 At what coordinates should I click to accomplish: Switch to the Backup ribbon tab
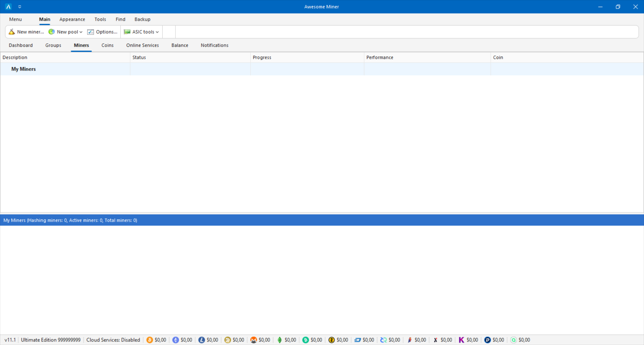coord(143,19)
